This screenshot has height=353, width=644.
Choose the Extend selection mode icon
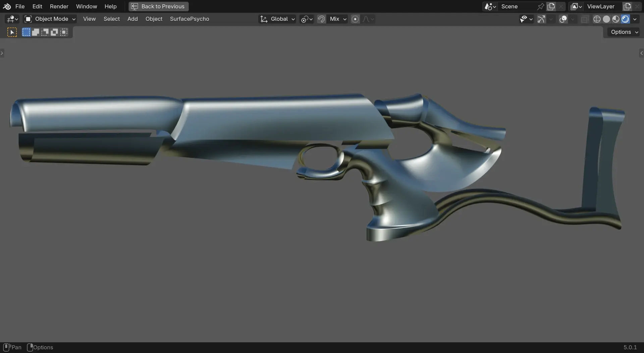pos(36,32)
